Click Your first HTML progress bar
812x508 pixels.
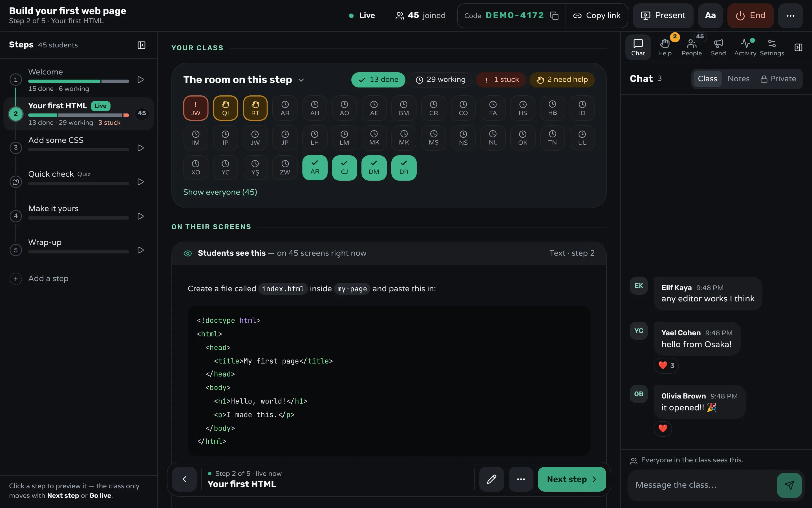(78, 115)
